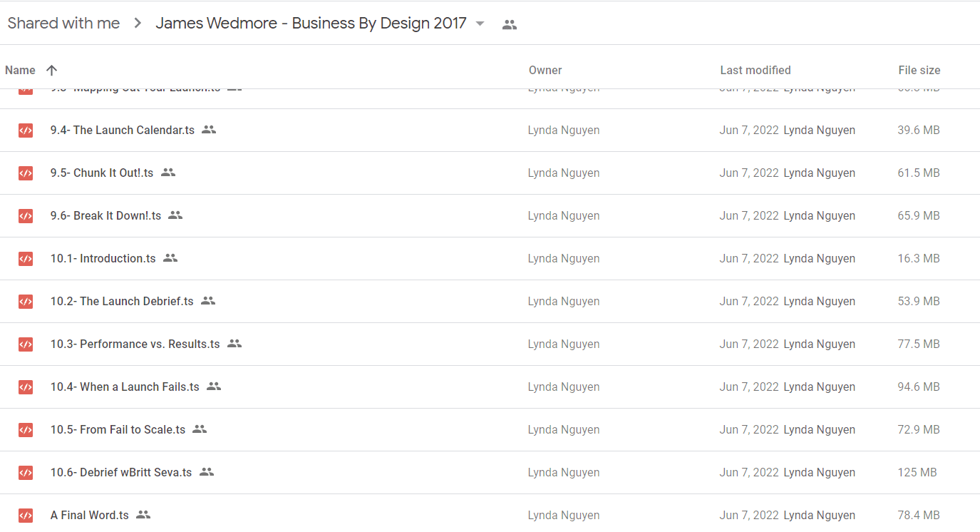Click 77.5 MB file size value

(x=919, y=344)
